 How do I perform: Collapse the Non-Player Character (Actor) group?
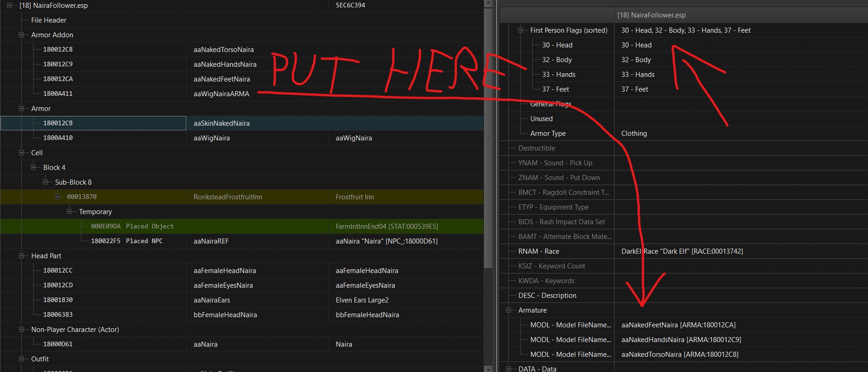click(x=21, y=330)
